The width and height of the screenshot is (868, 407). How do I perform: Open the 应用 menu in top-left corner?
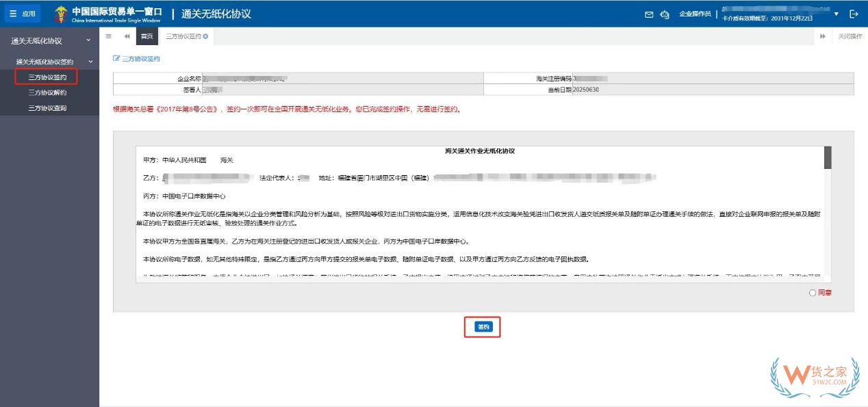[x=22, y=12]
